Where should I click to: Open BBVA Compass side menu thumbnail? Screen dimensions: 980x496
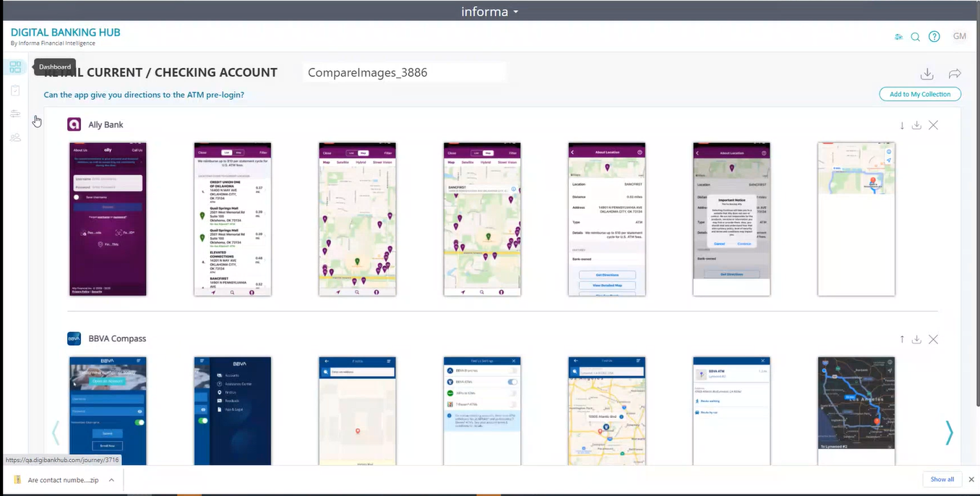pyautogui.click(x=233, y=411)
